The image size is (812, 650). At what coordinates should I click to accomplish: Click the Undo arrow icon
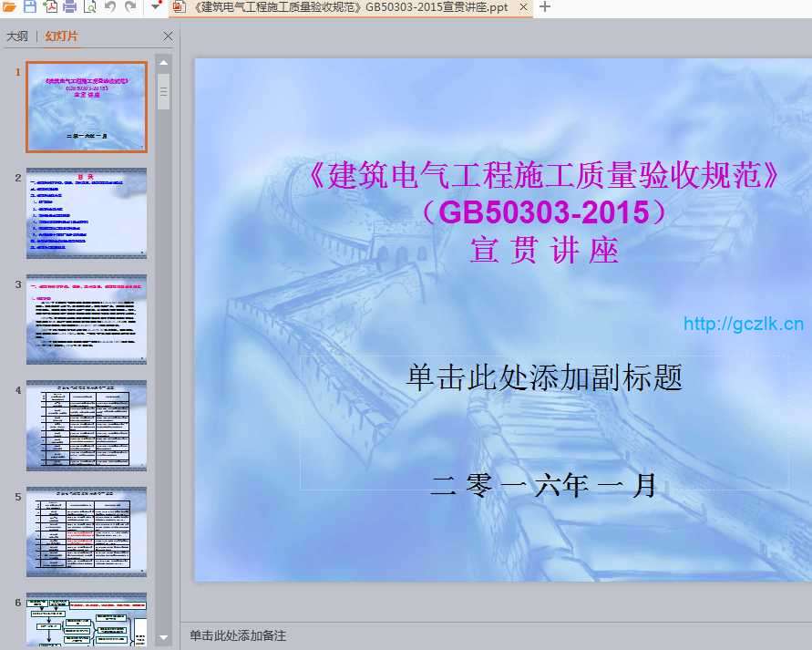110,7
